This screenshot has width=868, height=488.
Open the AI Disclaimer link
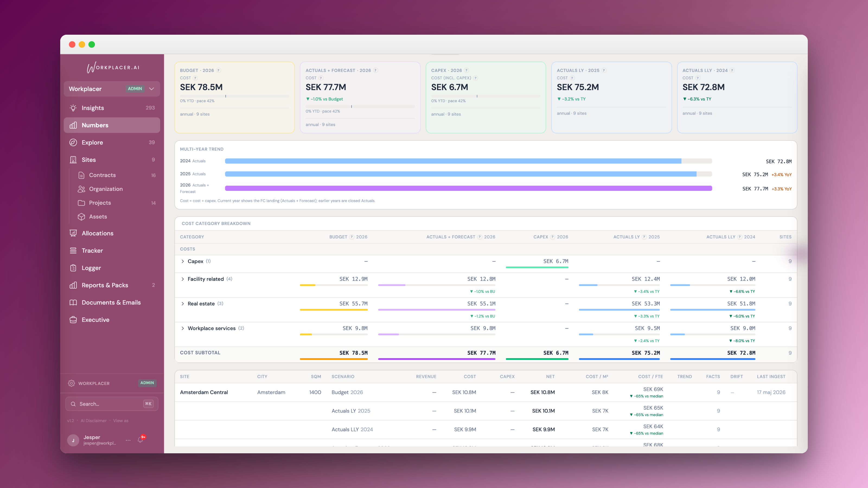[x=93, y=421]
